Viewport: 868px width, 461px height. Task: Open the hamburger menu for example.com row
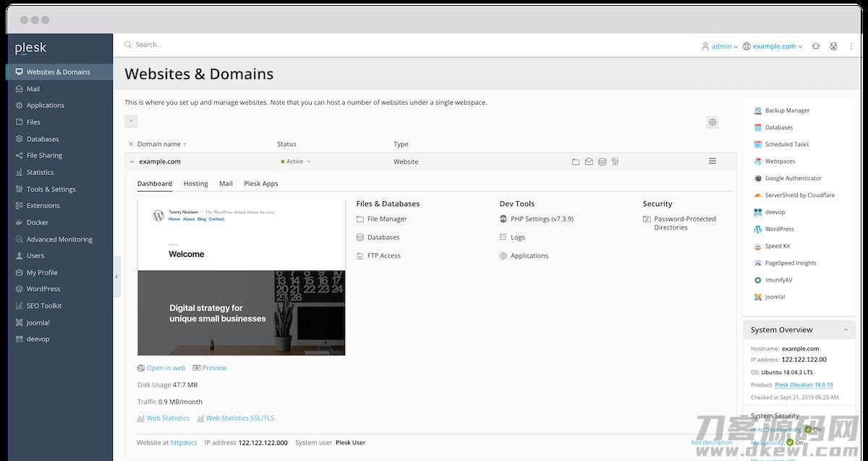click(712, 161)
